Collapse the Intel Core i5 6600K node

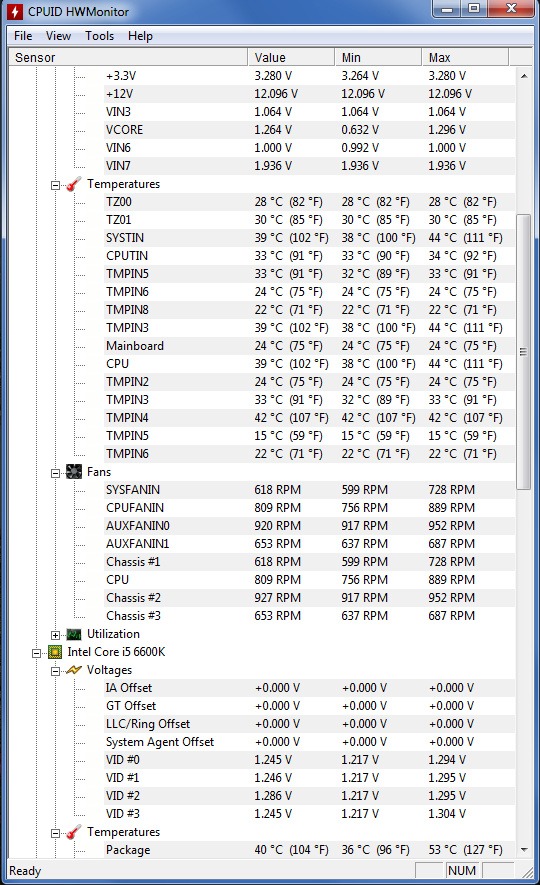[x=36, y=653]
